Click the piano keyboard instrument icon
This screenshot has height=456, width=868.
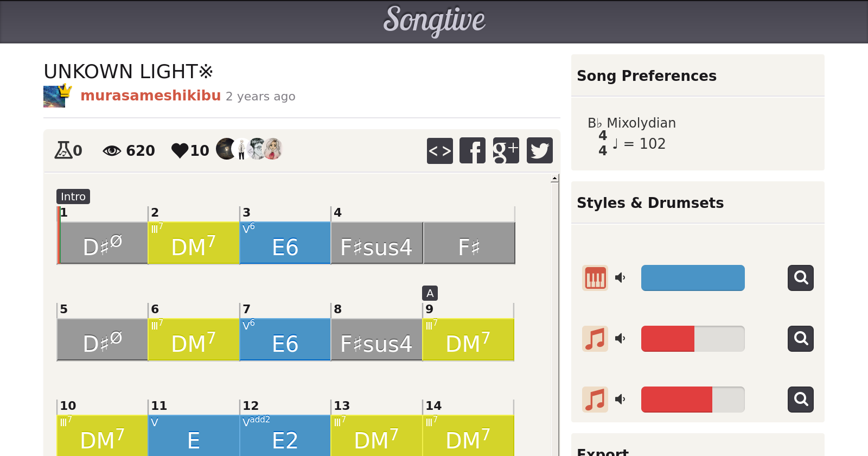(x=595, y=278)
